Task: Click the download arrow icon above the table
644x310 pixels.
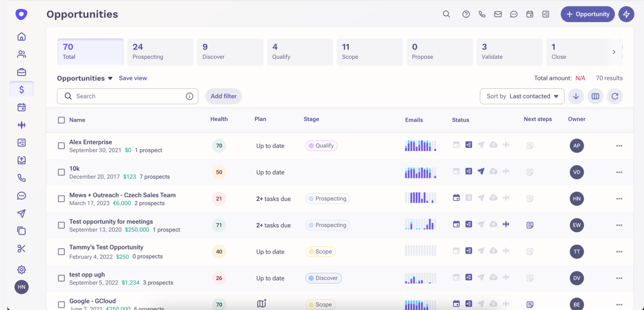Action: click(576, 96)
